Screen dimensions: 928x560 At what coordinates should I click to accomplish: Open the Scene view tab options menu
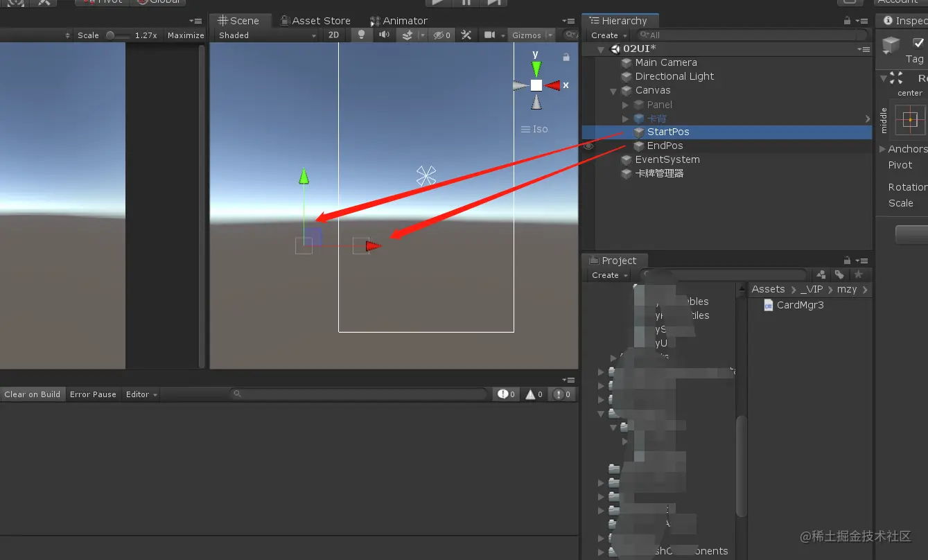(569, 21)
